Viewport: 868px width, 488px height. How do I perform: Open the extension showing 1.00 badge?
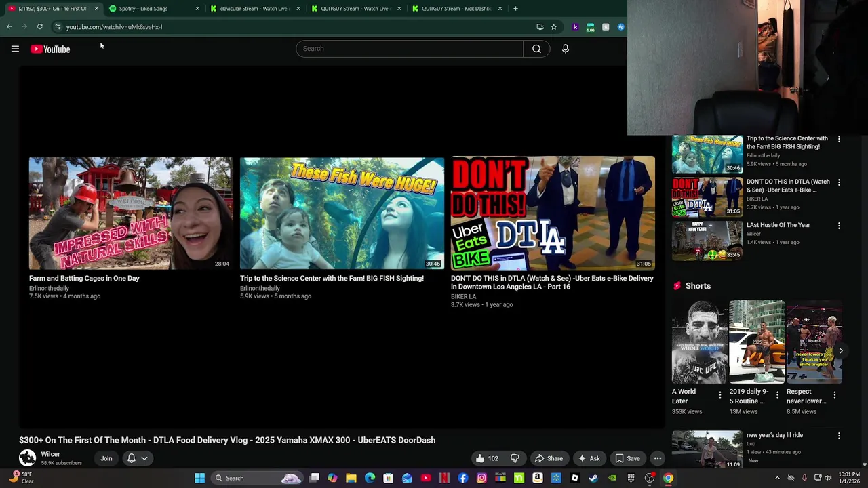coord(591,27)
